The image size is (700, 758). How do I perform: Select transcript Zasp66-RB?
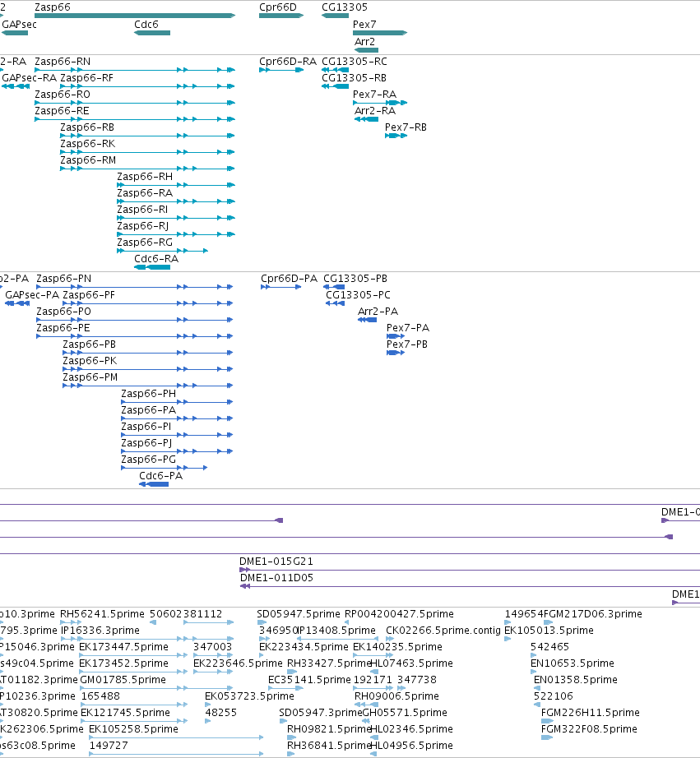coord(87,127)
